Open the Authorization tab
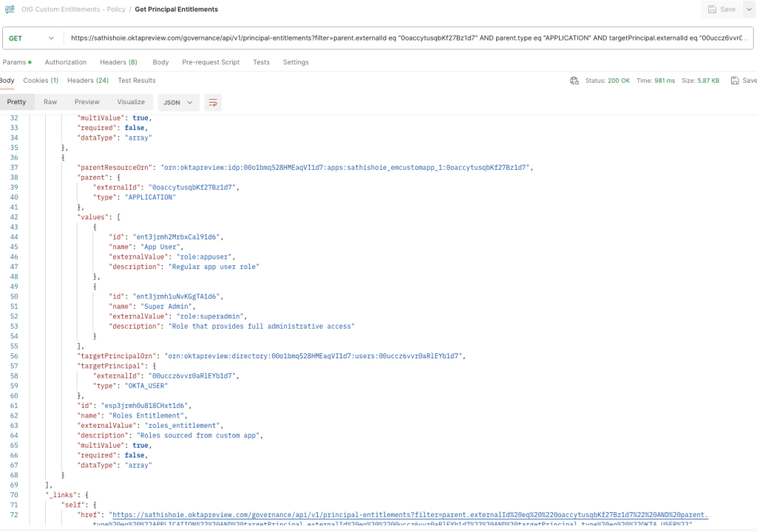This screenshot has width=757, height=532. 66,62
